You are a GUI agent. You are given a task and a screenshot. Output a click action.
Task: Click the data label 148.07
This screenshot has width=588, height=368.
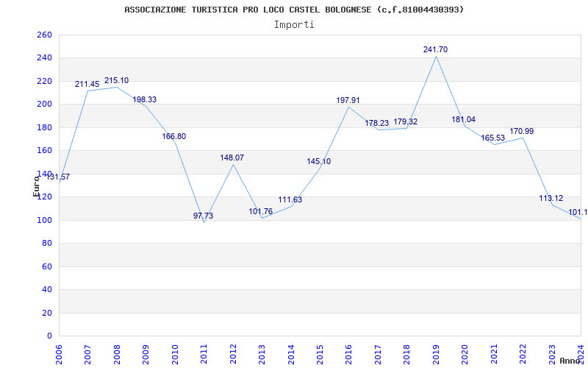point(232,158)
